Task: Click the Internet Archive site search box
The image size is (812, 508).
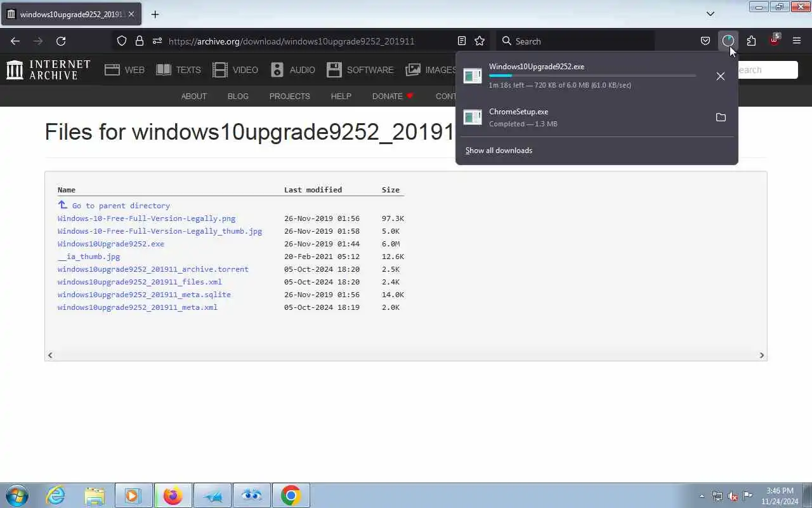Action: 768,70
